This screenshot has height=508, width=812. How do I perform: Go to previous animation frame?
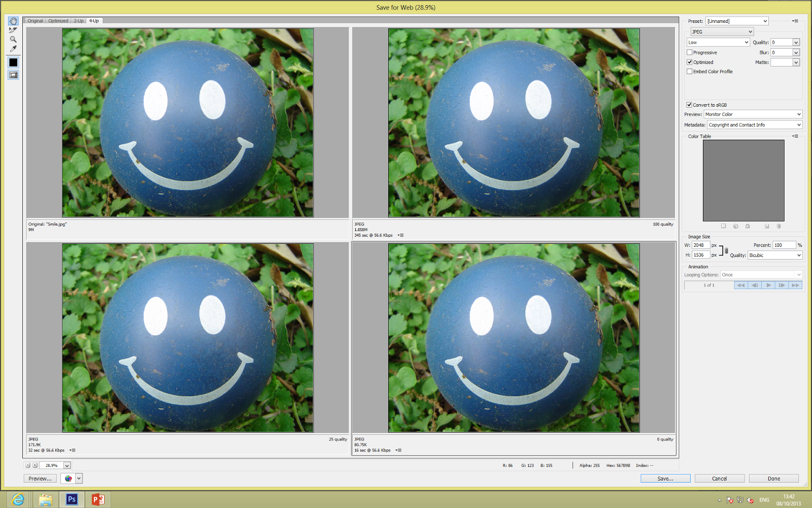(755, 285)
